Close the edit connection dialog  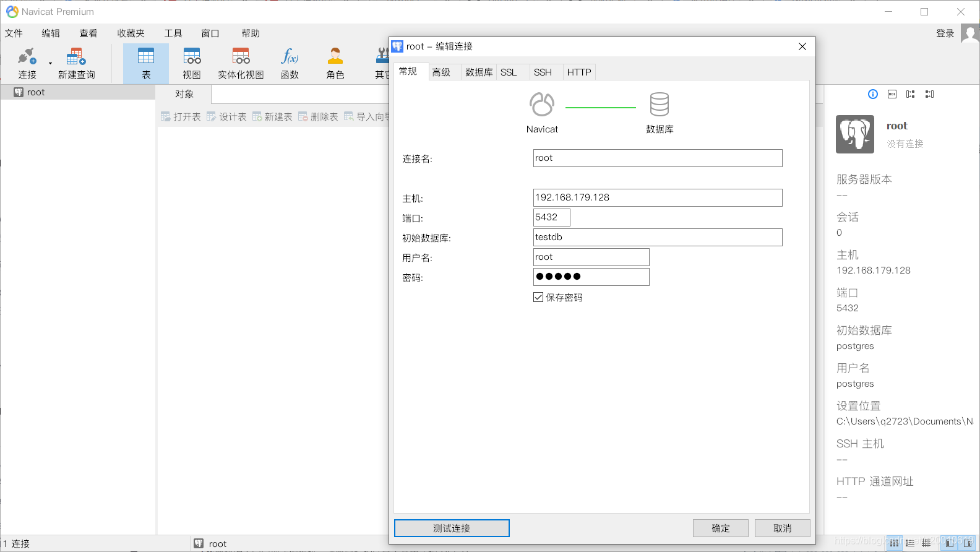coord(802,46)
